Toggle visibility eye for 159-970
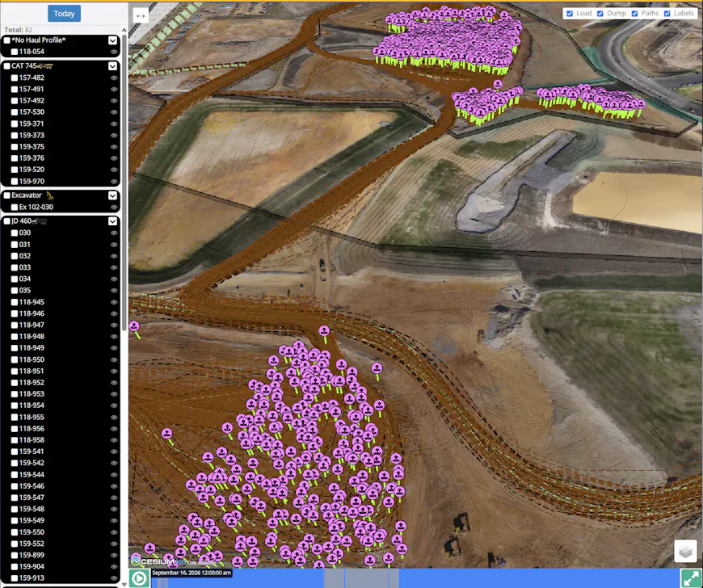This screenshot has height=588, width=703. (x=114, y=182)
